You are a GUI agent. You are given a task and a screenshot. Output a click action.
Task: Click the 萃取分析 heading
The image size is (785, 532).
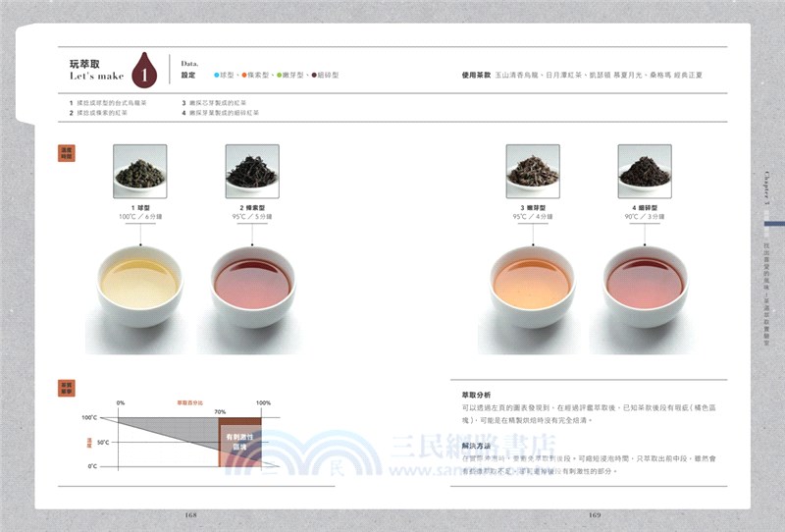point(476,396)
